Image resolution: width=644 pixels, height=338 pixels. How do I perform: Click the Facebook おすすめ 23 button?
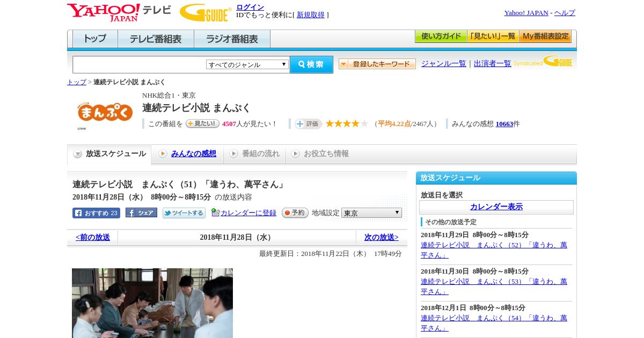[96, 213]
